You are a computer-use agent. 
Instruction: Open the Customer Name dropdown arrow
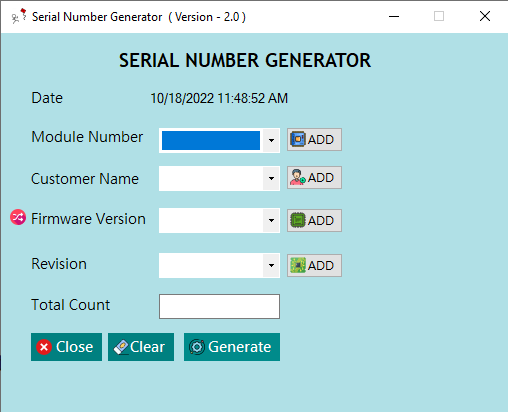pyautogui.click(x=271, y=178)
